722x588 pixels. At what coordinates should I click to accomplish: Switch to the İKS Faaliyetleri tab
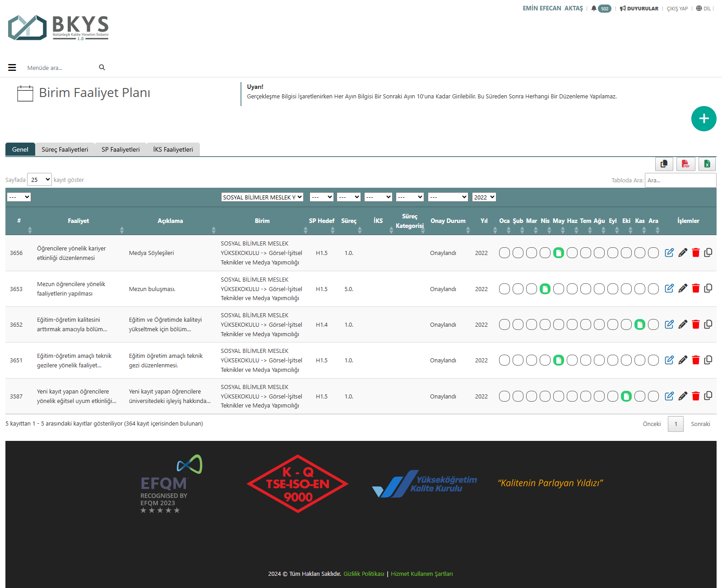click(173, 149)
